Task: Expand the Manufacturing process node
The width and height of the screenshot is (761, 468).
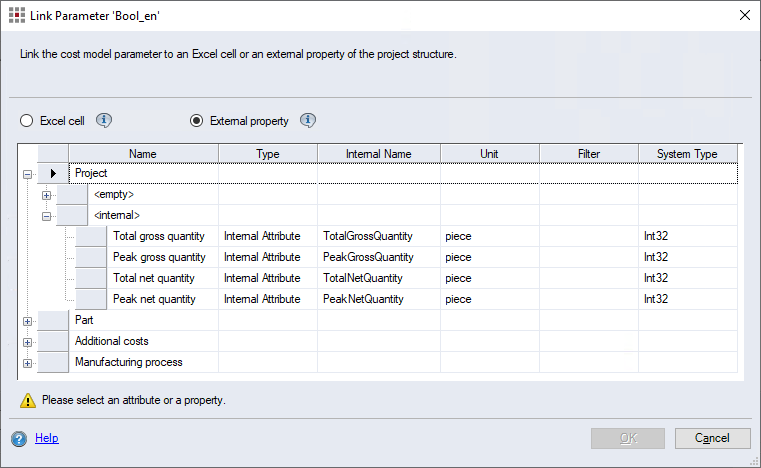Action: pyautogui.click(x=27, y=363)
